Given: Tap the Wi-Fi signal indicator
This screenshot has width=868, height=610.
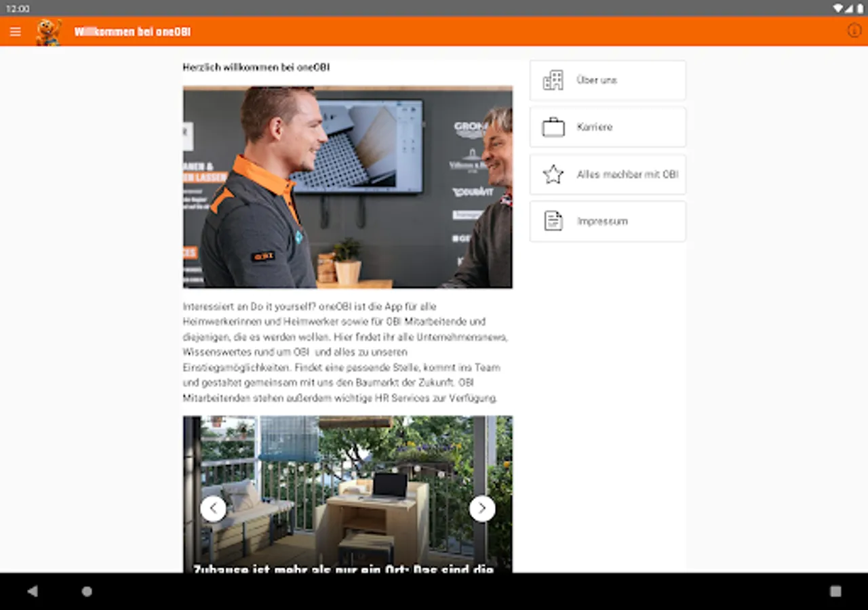Looking at the screenshot, I should click(x=838, y=9).
